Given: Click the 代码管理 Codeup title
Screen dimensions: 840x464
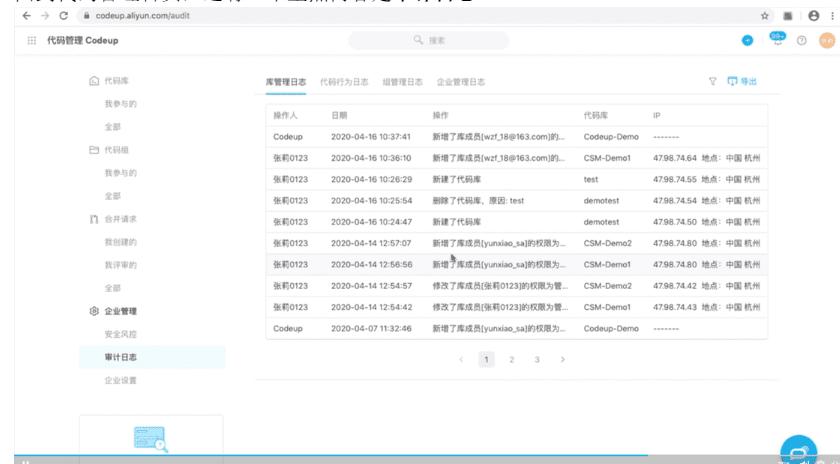Looking at the screenshot, I should (82, 41).
